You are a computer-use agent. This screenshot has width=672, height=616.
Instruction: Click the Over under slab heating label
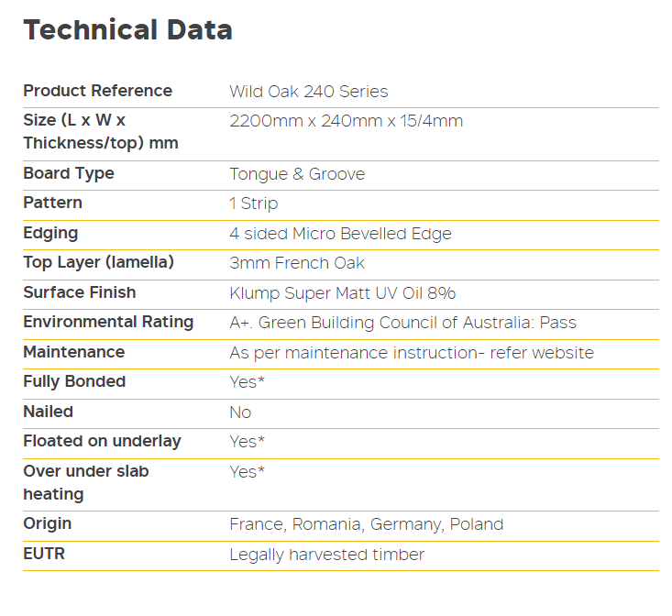pyautogui.click(x=85, y=482)
